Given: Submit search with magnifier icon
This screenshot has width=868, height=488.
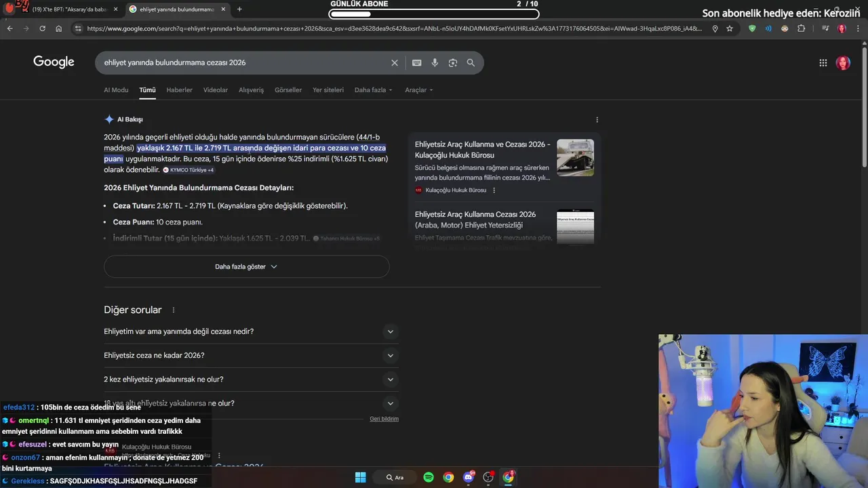Looking at the screenshot, I should 471,62.
